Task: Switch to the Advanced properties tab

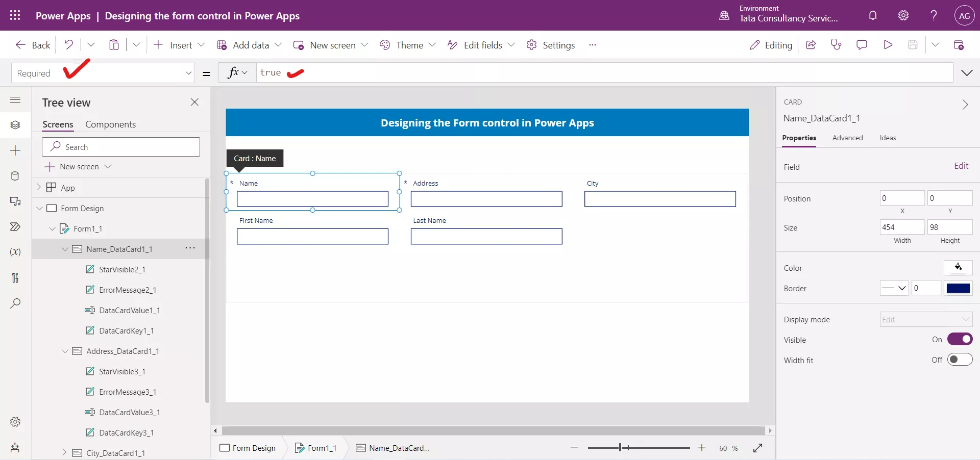Action: [x=847, y=138]
